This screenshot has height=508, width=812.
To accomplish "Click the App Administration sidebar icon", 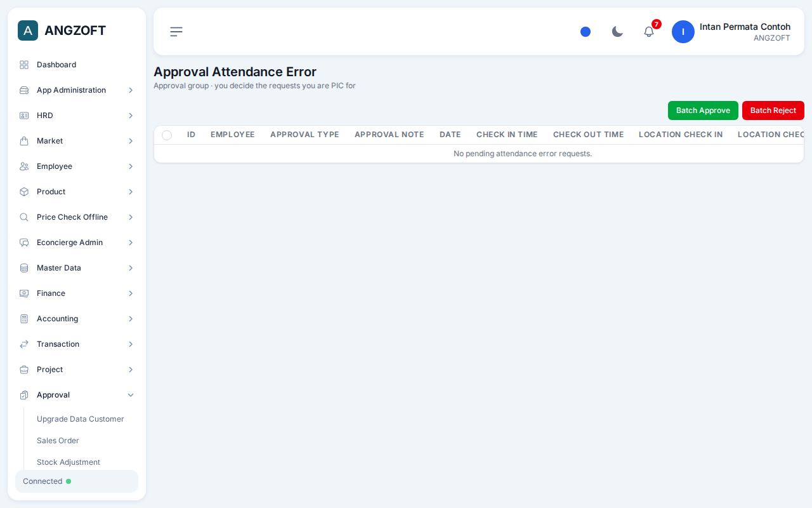I will click(24, 90).
